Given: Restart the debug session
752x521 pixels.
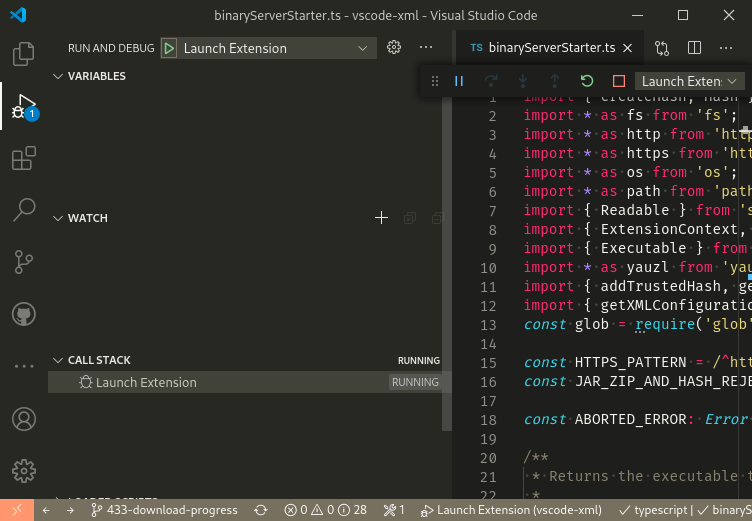Looking at the screenshot, I should (587, 81).
